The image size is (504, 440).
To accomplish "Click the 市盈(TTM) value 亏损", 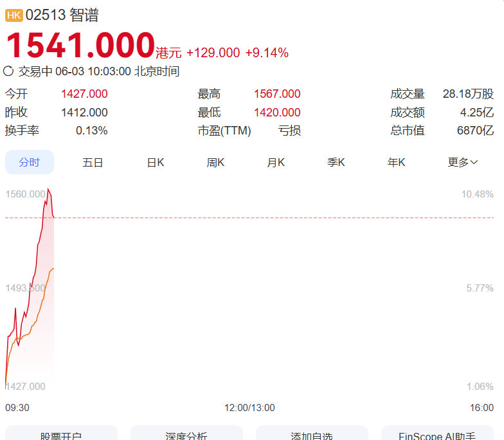I will tap(289, 131).
